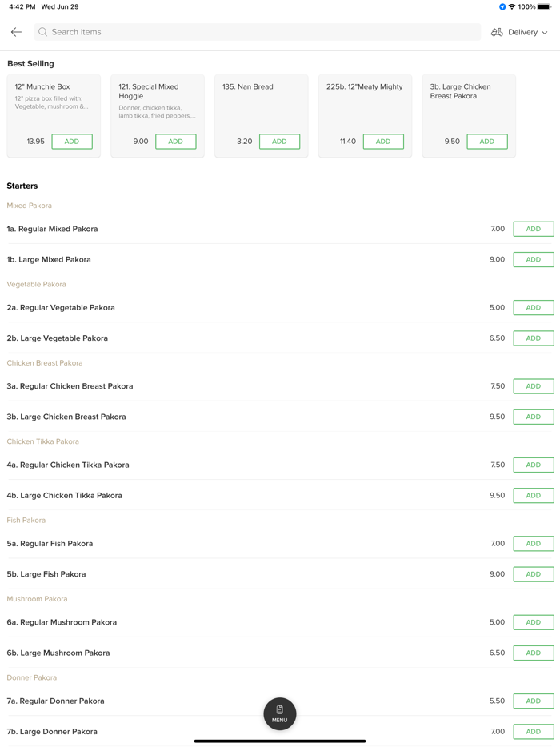Open the 135. Nan Bread card title
This screenshot has width=560, height=747.
click(248, 86)
